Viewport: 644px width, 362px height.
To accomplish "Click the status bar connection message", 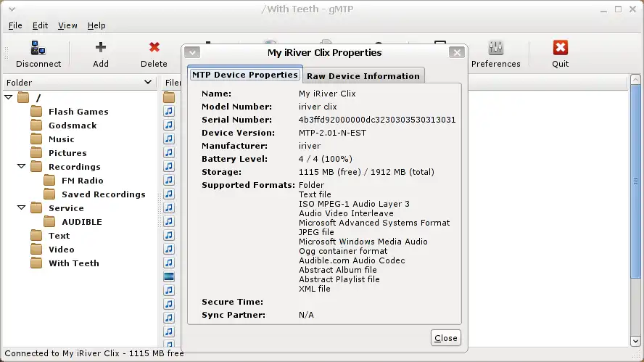I will point(94,353).
